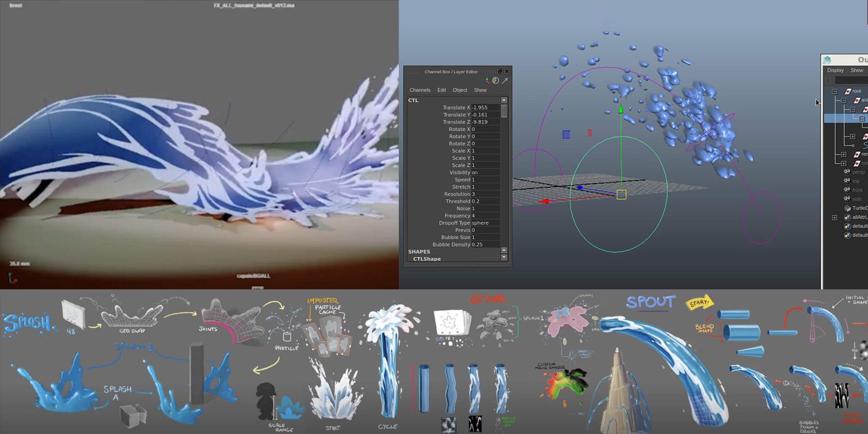Click the front camera icon in the Outliner
The image size is (868, 434).
pos(847,190)
